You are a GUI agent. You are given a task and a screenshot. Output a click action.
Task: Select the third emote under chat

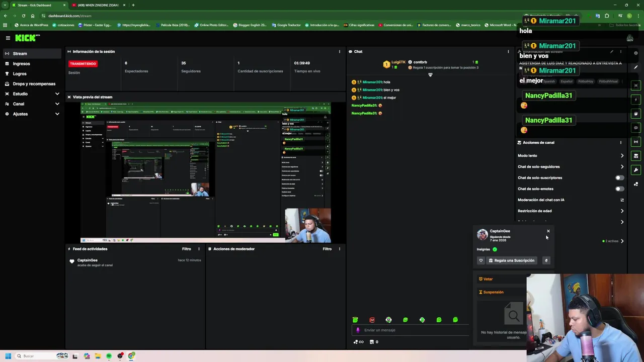[388, 320]
